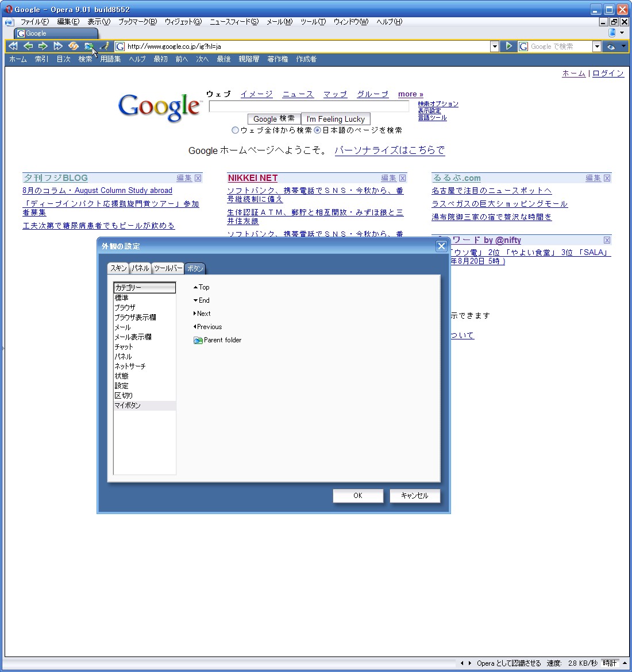Open the ウィジェット(G) menu
This screenshot has height=672, width=632.
pos(183,22)
